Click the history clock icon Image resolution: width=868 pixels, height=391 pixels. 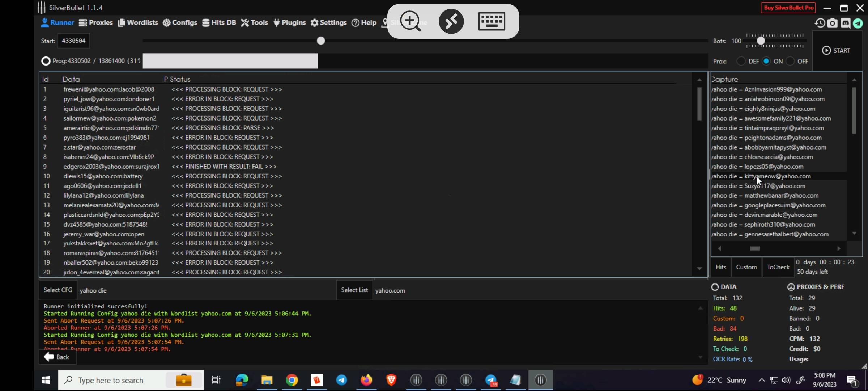click(820, 23)
